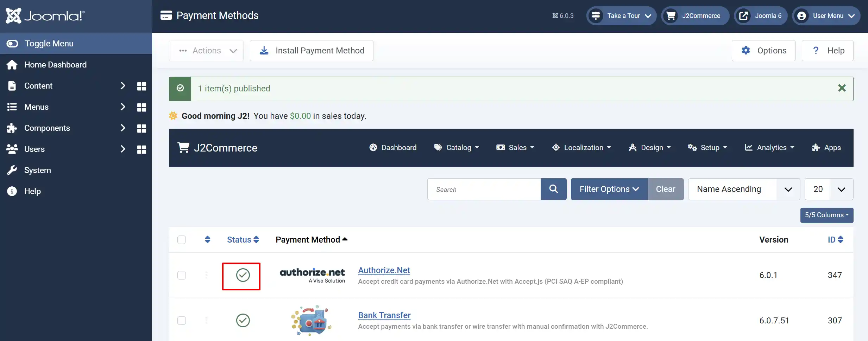
Task: Open System in the sidebar
Action: [x=76, y=170]
